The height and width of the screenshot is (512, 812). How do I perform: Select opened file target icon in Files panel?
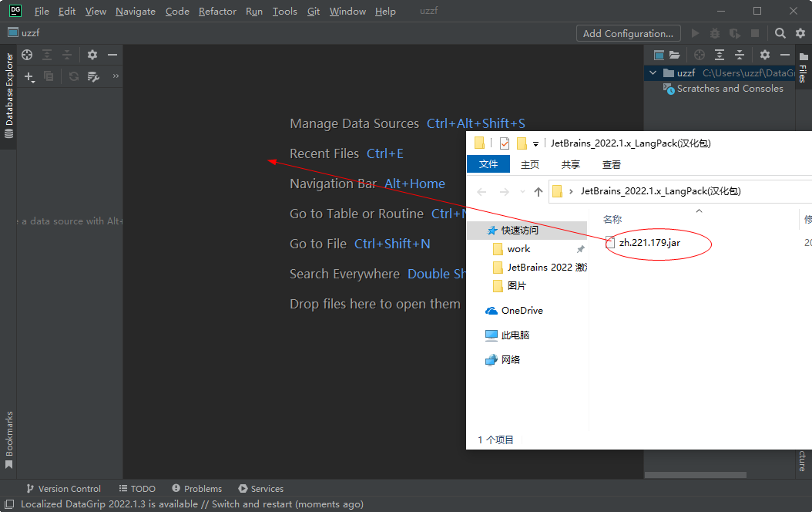coord(699,55)
